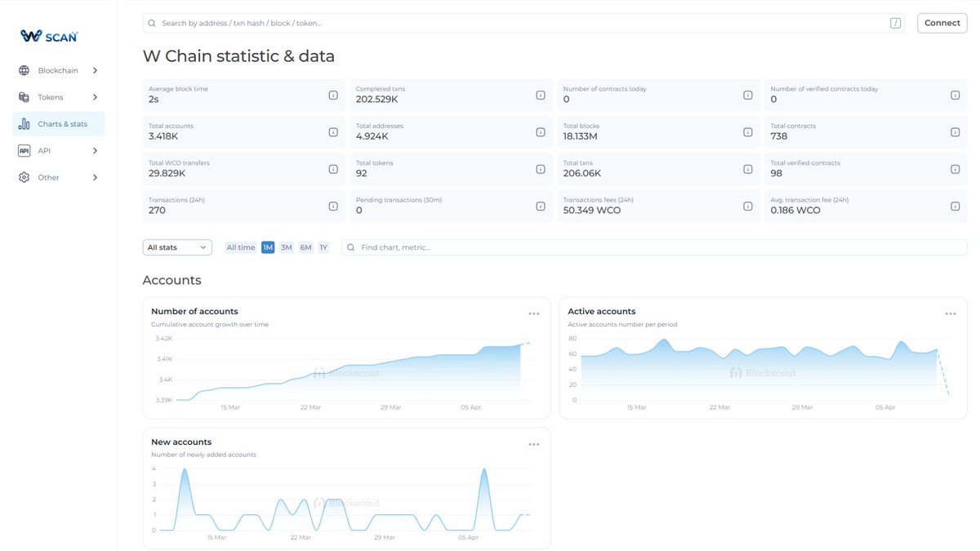Viewport: 980px width, 551px height.
Task: Expand the Other menu chevron
Action: point(95,177)
